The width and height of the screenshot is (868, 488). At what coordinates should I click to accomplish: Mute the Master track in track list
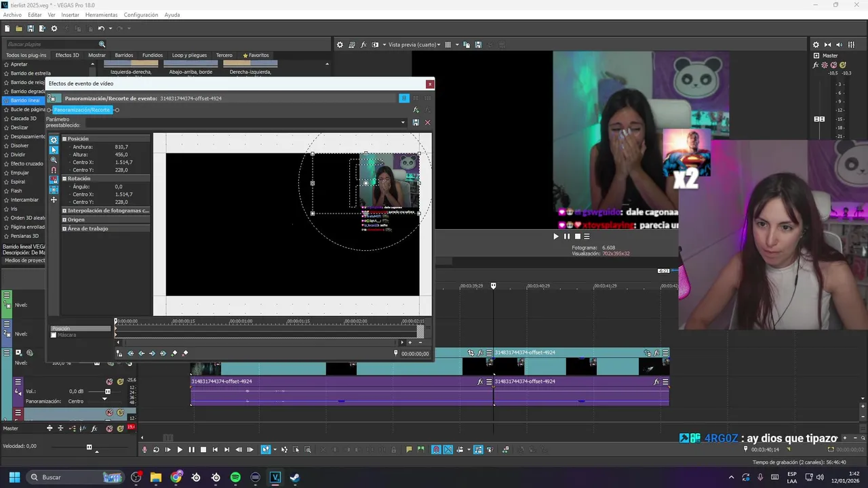pos(109,428)
